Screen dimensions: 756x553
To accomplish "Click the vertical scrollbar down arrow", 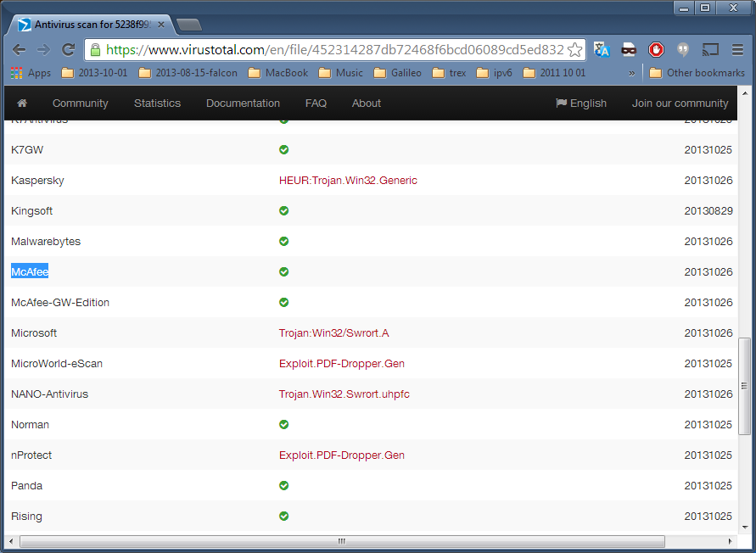I will tap(744, 528).
